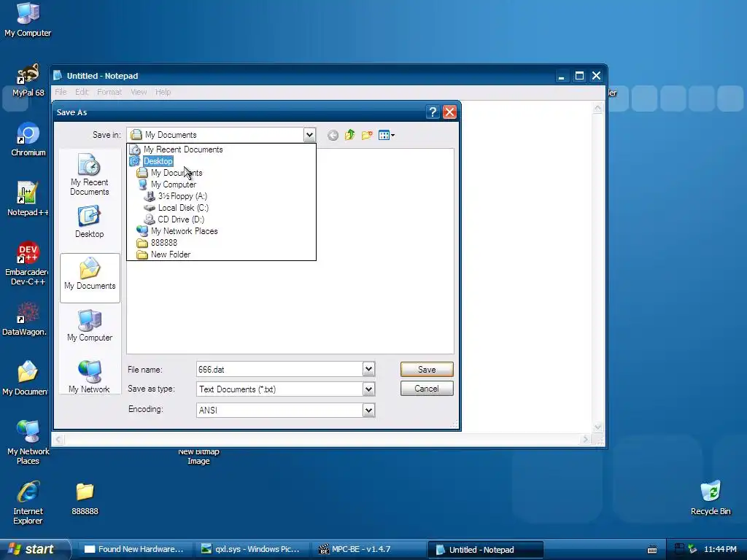Close the Save As dialog
The width and height of the screenshot is (747, 560).
[x=449, y=112]
